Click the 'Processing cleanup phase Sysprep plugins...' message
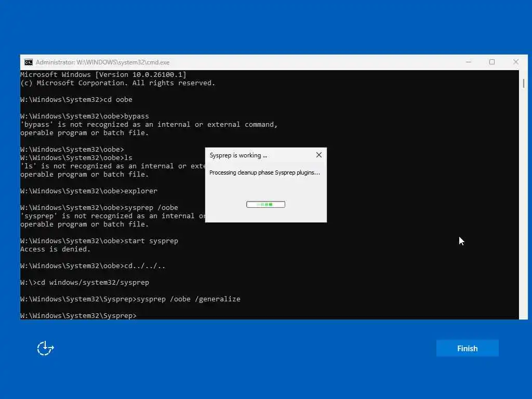 point(264,172)
